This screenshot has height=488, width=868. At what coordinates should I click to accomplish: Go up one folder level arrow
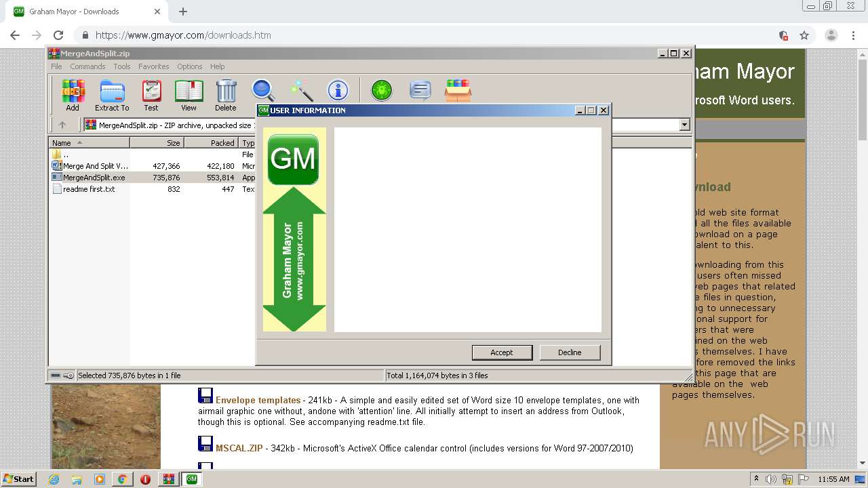(x=62, y=125)
